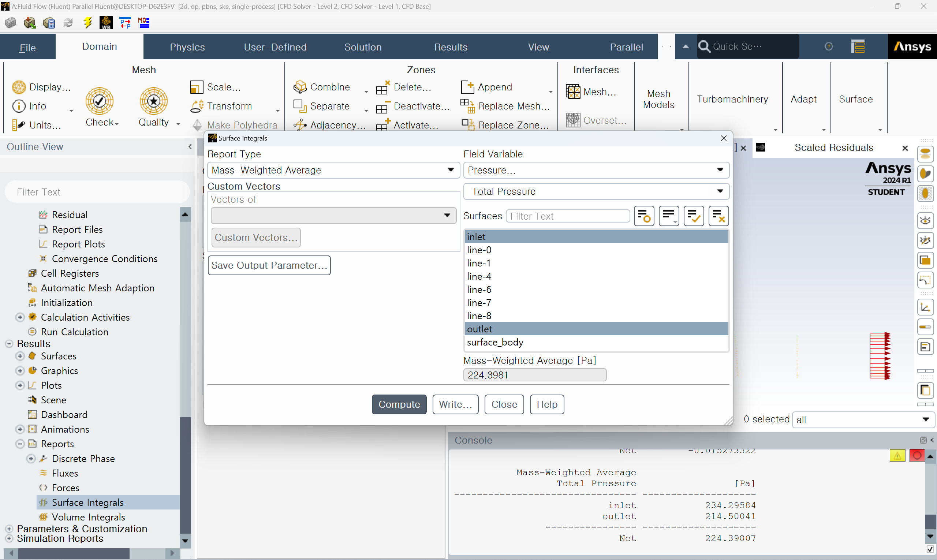Viewport: 937px width, 560px height.
Task: Click the Compute button
Action: tap(399, 404)
